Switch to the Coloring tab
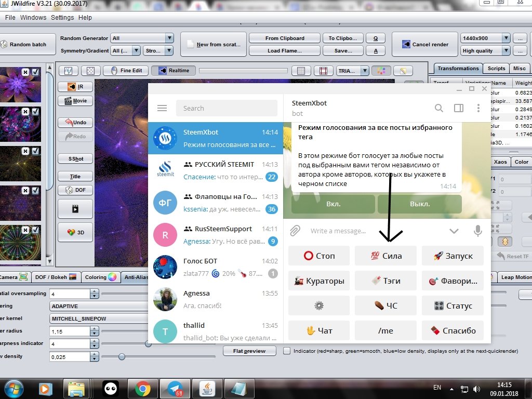 tap(100, 277)
